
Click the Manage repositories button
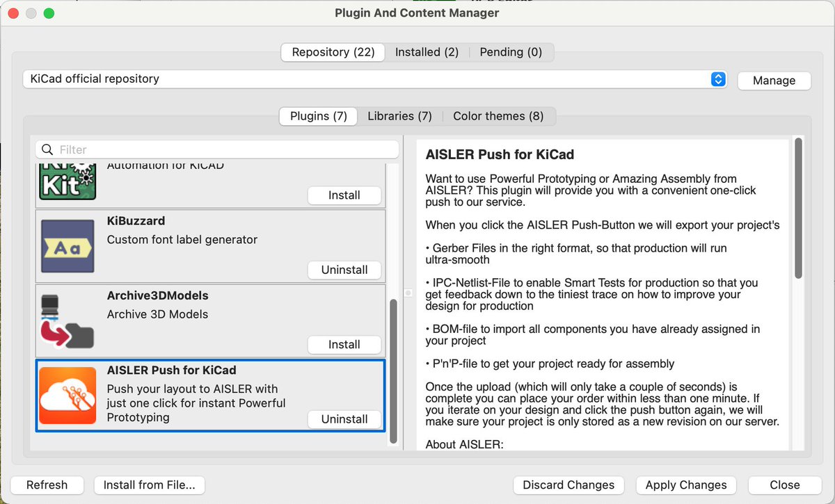click(774, 81)
